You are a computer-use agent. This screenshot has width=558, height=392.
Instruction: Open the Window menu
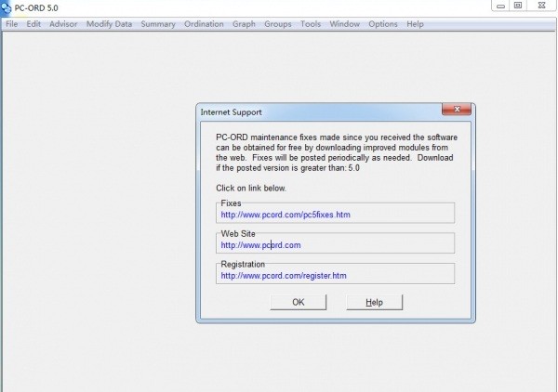click(345, 24)
